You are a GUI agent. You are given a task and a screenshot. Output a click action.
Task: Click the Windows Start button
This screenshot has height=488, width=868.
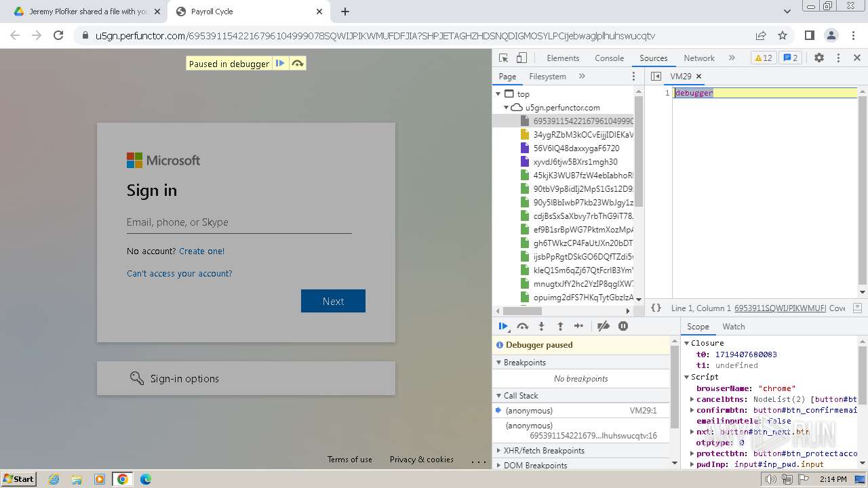[18, 479]
